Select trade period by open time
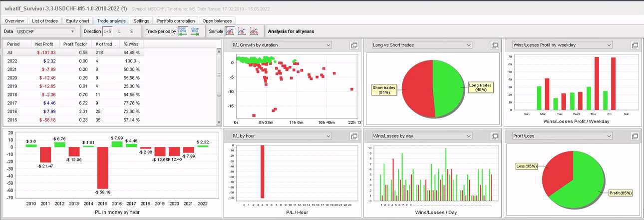 coord(183,31)
